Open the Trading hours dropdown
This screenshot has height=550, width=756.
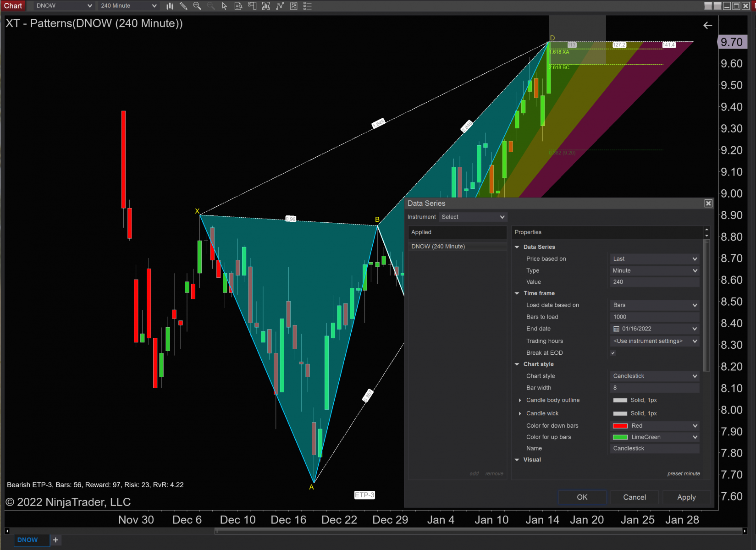pos(655,341)
